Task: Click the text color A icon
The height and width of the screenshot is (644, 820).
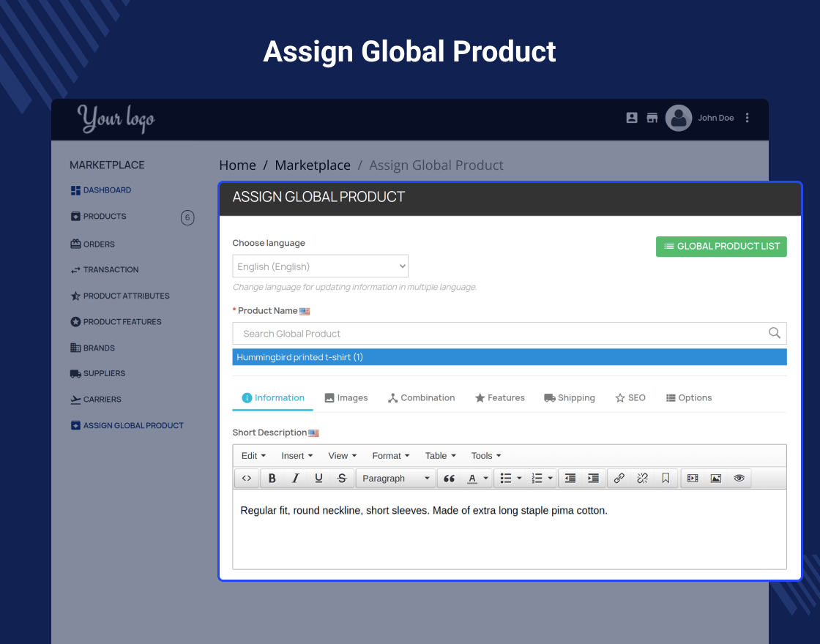Action: tap(472, 479)
